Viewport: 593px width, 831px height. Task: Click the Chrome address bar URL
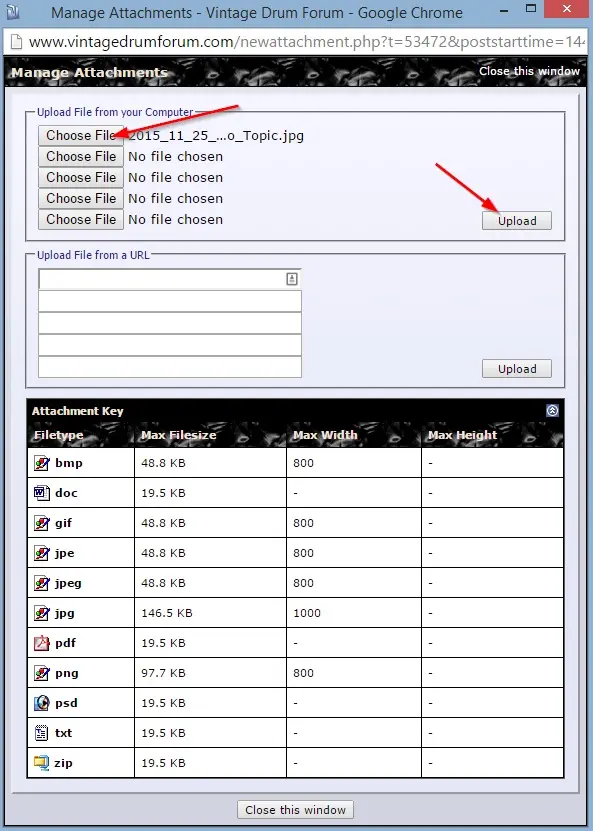(306, 41)
